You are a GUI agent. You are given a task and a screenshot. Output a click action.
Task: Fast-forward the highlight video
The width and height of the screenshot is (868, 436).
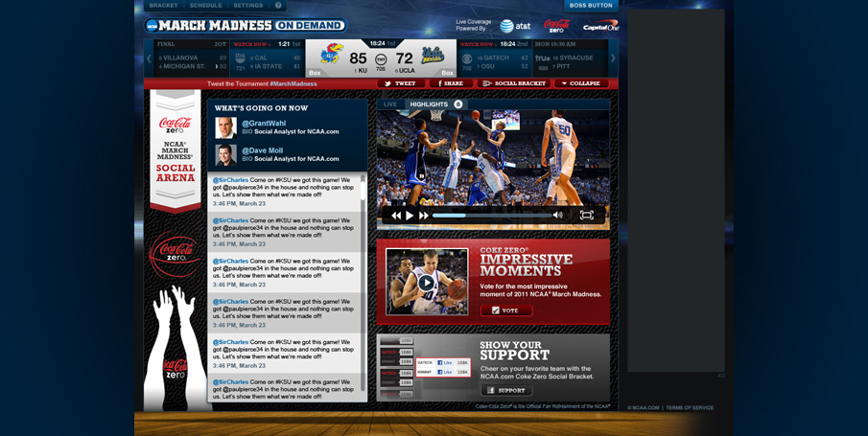(x=424, y=216)
